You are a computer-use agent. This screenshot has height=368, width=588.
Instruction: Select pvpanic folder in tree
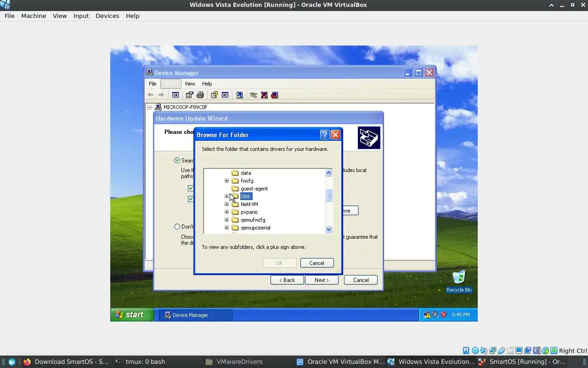click(249, 212)
